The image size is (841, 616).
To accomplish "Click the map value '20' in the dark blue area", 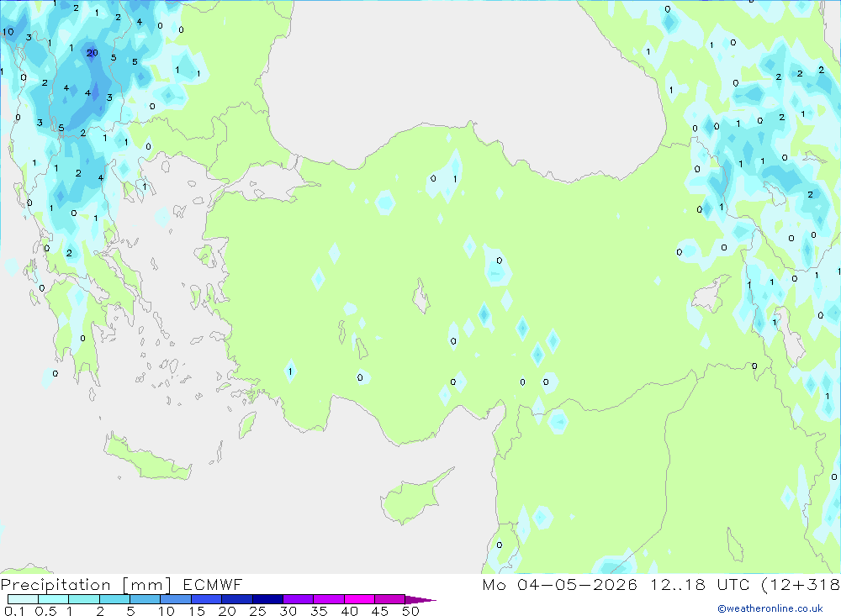I will (93, 53).
